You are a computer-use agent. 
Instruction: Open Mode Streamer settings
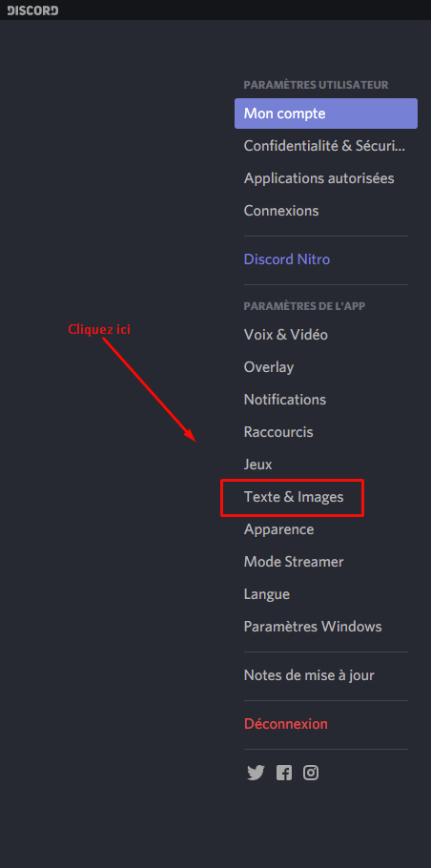[x=326, y=562]
